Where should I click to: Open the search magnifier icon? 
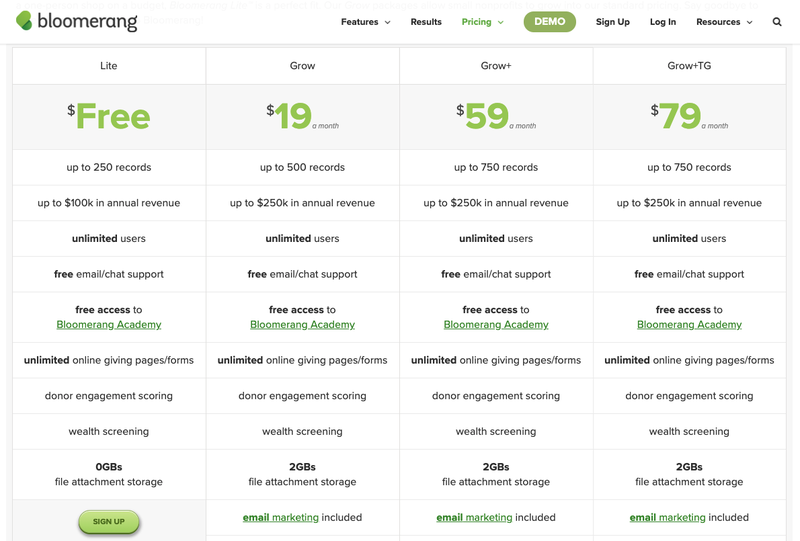(777, 22)
